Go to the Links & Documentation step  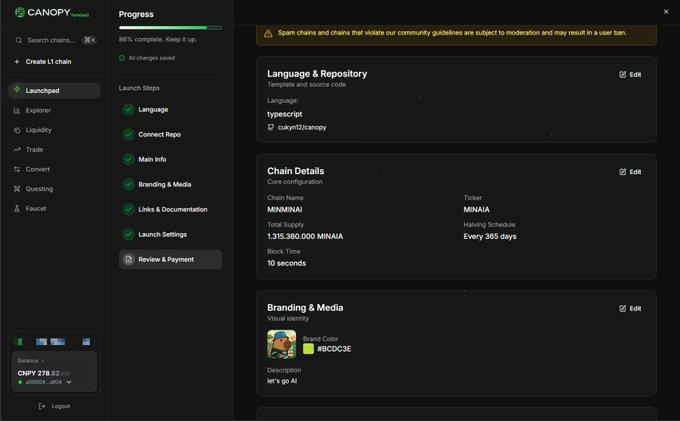(170, 209)
